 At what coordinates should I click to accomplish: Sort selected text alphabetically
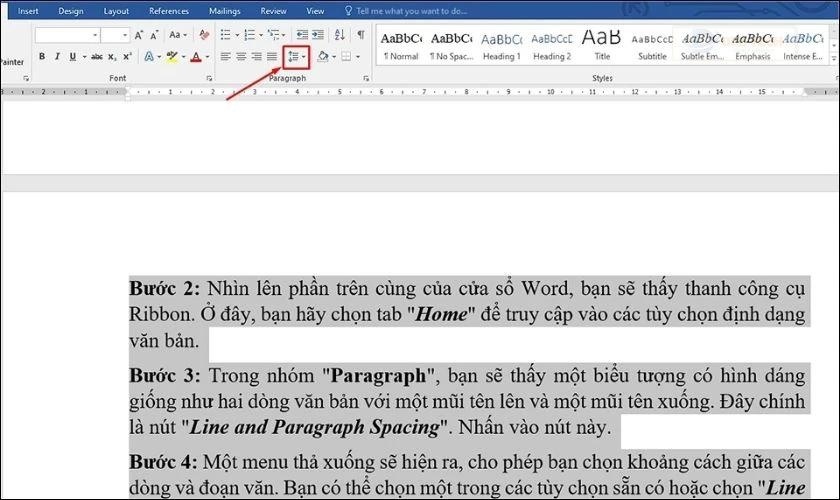pyautogui.click(x=340, y=35)
